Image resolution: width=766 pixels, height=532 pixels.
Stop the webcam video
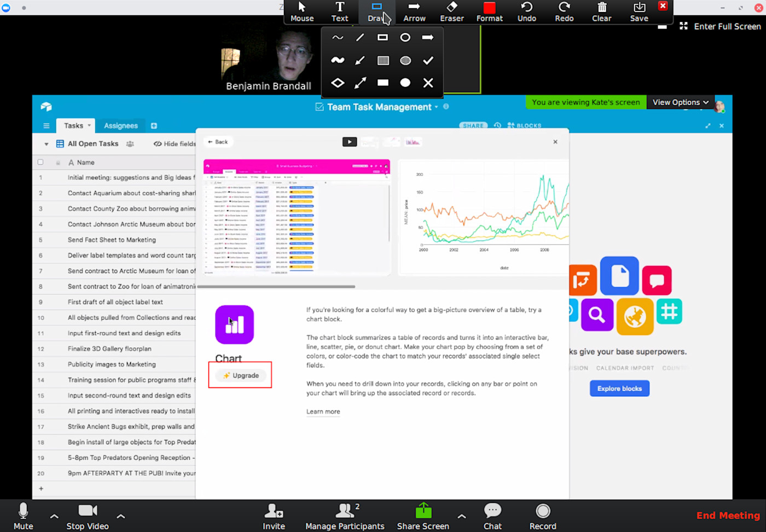tap(87, 515)
